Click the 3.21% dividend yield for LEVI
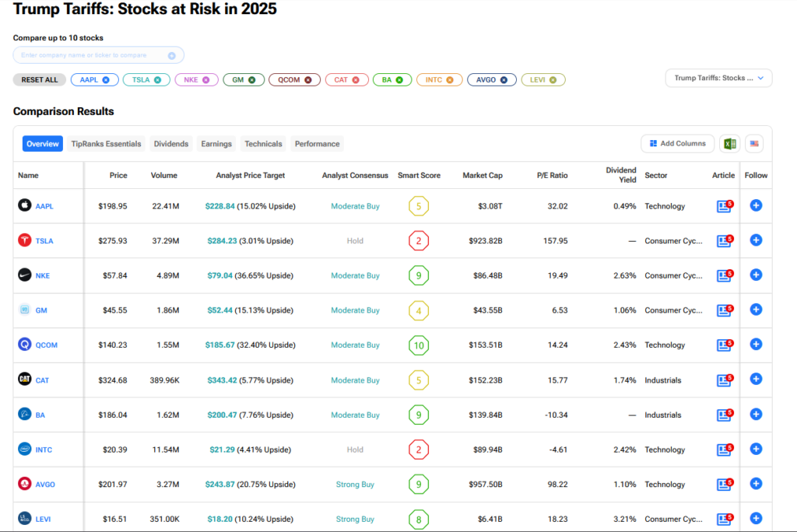 pos(625,519)
